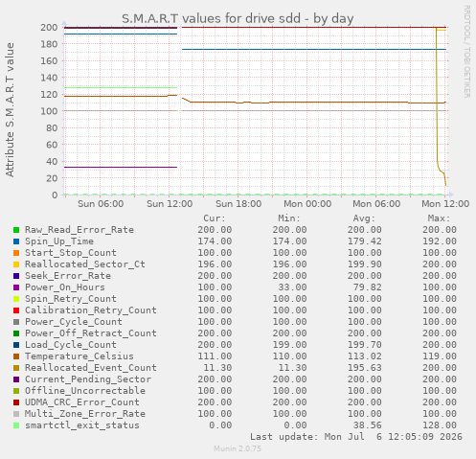The width and height of the screenshot is (476, 459).
Task: Click the Reallocated_Event_Count average value 195.63
Action: (364, 368)
